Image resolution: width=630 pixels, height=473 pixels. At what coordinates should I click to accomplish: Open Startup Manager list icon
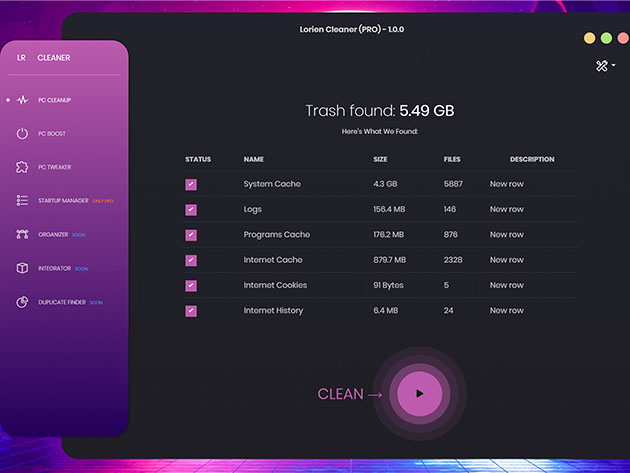coord(23,201)
